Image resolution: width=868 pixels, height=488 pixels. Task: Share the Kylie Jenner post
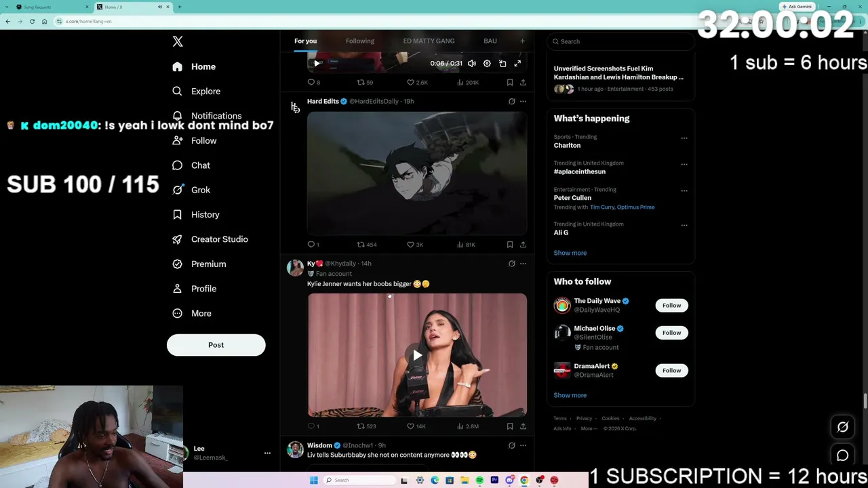pos(523,426)
